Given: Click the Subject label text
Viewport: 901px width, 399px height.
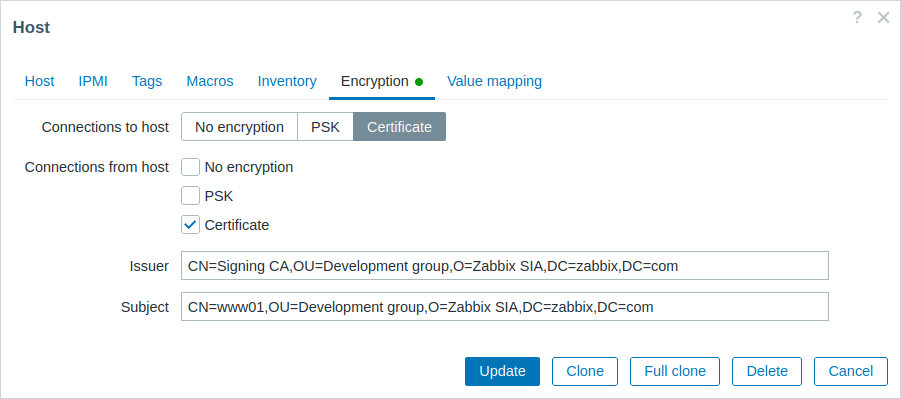Looking at the screenshot, I should pos(145,307).
